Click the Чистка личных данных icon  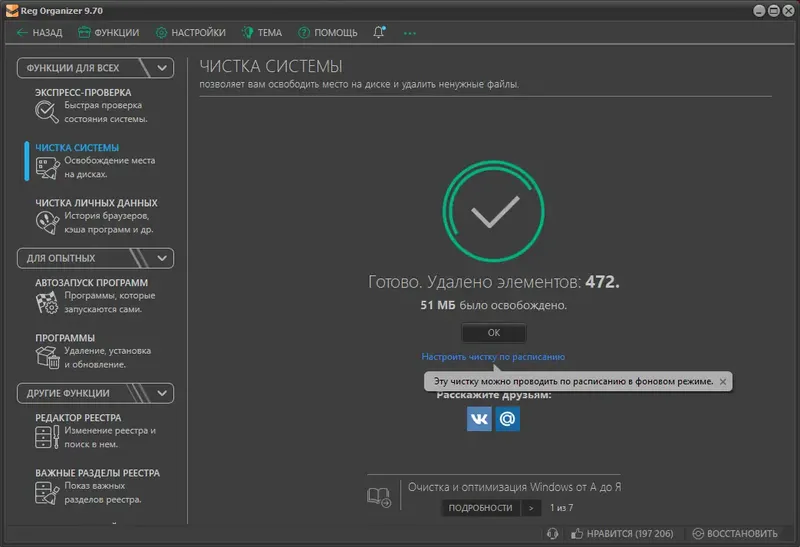click(47, 223)
